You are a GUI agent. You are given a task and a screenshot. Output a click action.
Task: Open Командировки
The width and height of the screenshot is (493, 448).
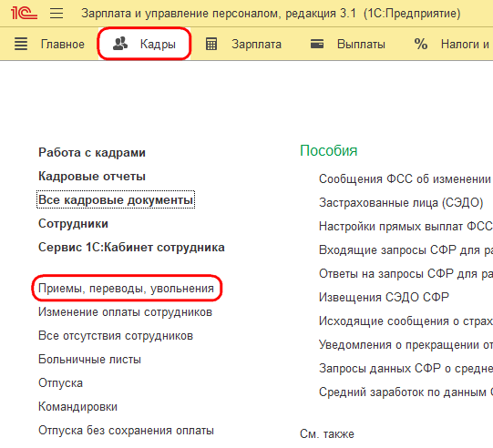pyautogui.click(x=77, y=406)
